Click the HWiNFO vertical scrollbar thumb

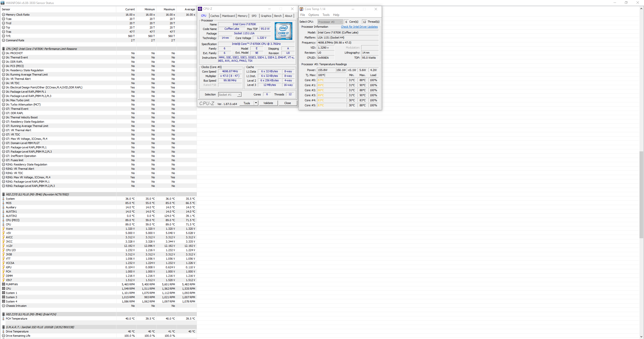[641, 194]
